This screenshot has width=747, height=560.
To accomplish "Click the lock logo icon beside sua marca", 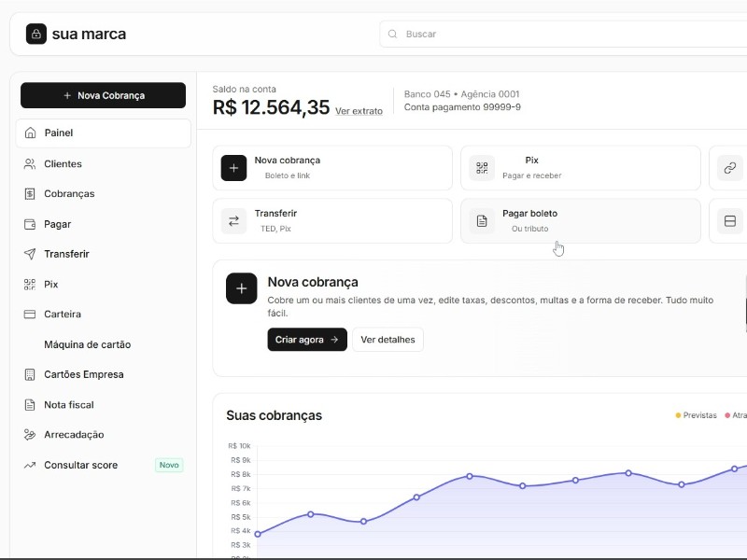I will [x=36, y=34].
